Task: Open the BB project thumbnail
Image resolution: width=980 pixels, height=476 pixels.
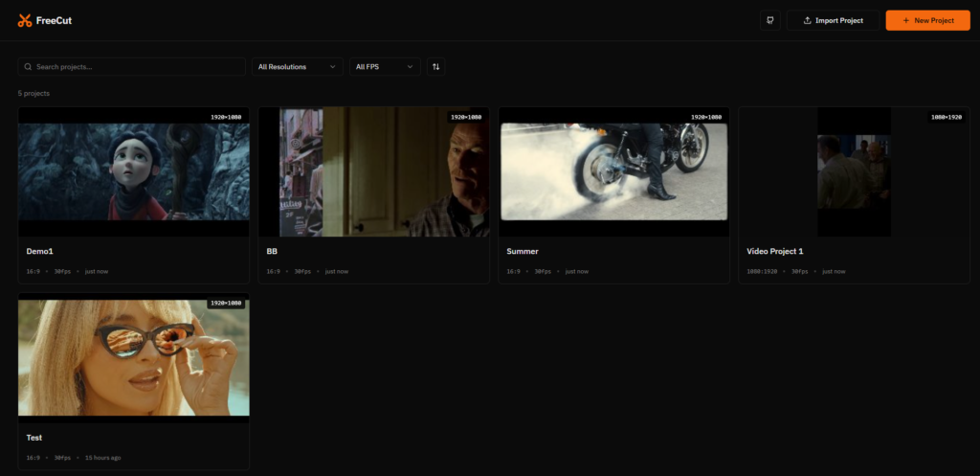Action: coord(373,172)
